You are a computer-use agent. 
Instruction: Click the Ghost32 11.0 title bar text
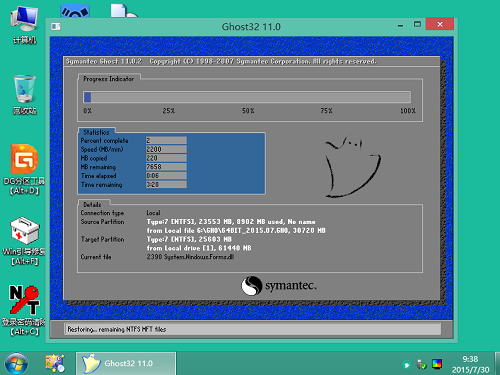pos(251,26)
